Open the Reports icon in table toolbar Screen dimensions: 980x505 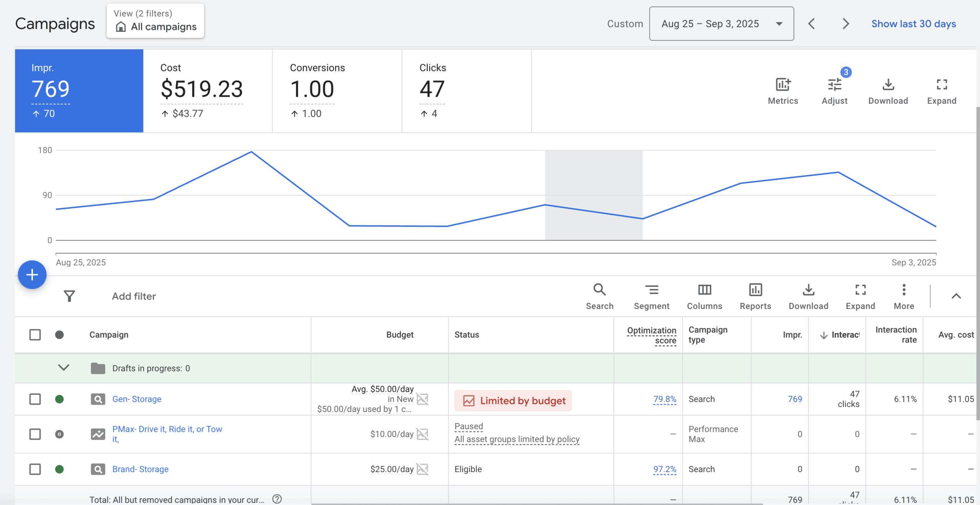(755, 290)
